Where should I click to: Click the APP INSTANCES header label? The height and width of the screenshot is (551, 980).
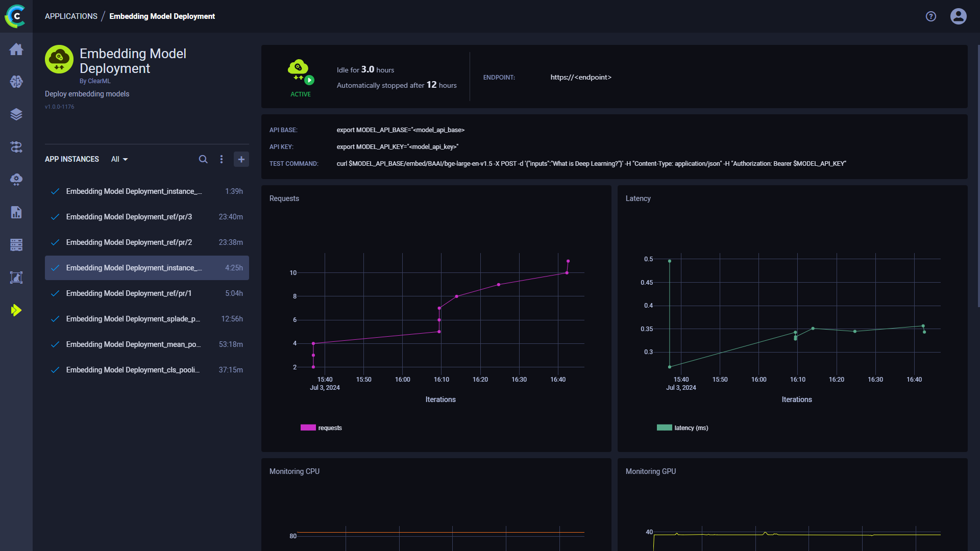(72, 159)
